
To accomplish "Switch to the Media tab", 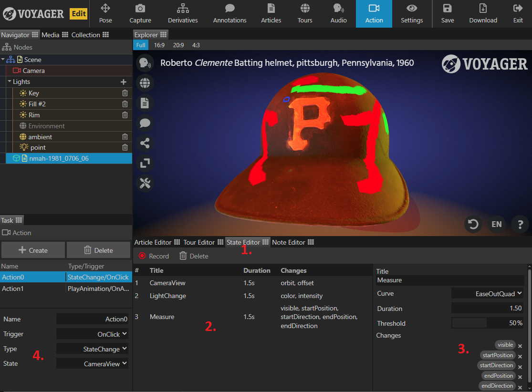I will 54,35.
